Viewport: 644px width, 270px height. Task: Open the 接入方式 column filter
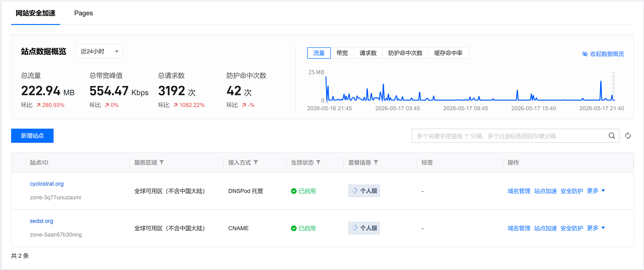tap(256, 163)
